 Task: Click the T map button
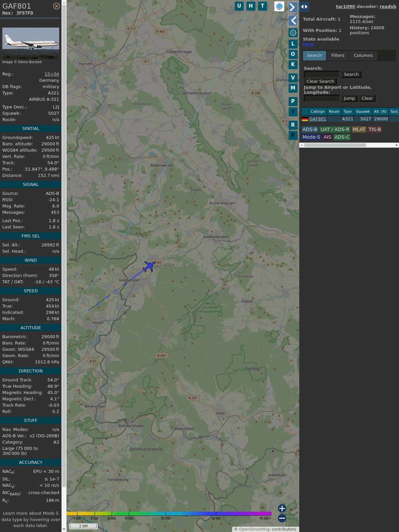(263, 6)
